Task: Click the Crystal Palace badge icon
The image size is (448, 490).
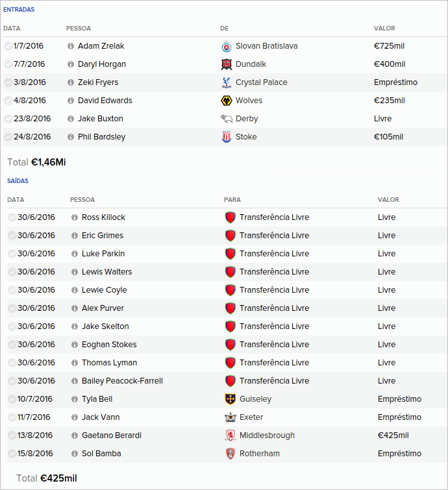Action: pos(226,82)
